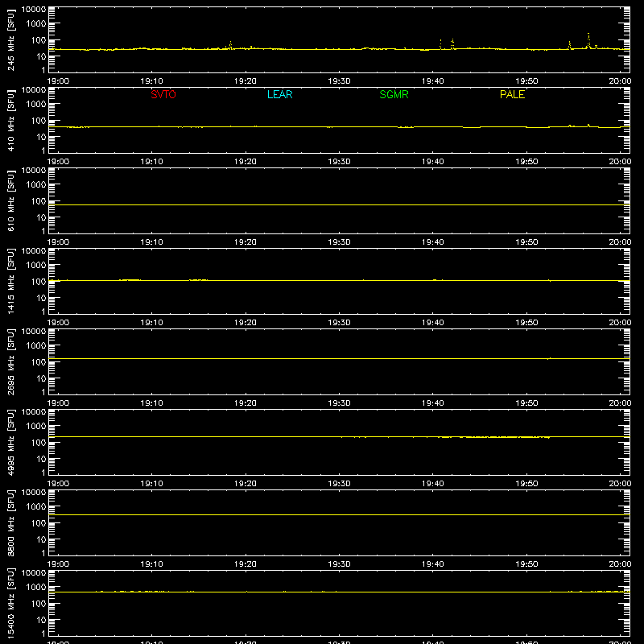
Task: Click the 10000 tick label on 4995 MHz axis
Action: tap(34, 412)
